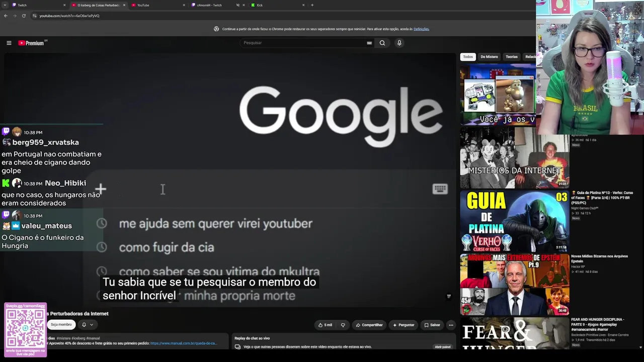Open Night Games Club channel name

point(584,208)
